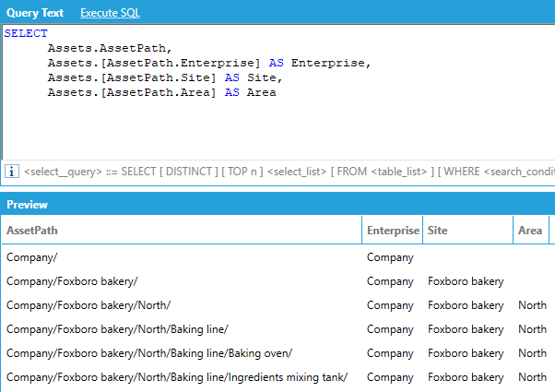Switch to the Query Text tab
Image resolution: width=555 pixels, height=392 pixels.
[x=35, y=13]
